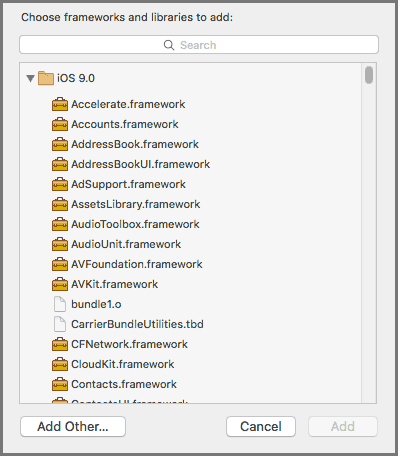398x456 pixels.
Task: Select the AVKit.framework name
Action: [x=115, y=284]
